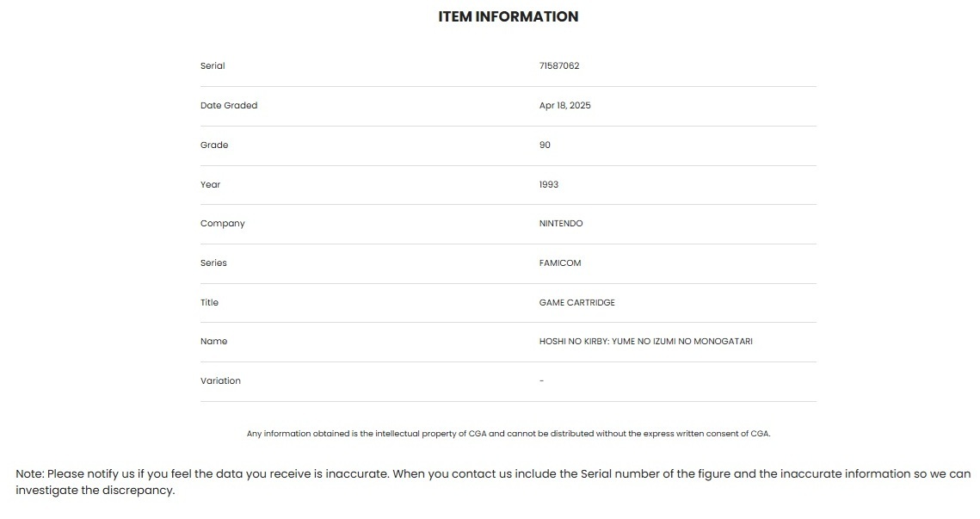The image size is (980, 519).
Task: Select the serial number 71587062
Action: [559, 66]
